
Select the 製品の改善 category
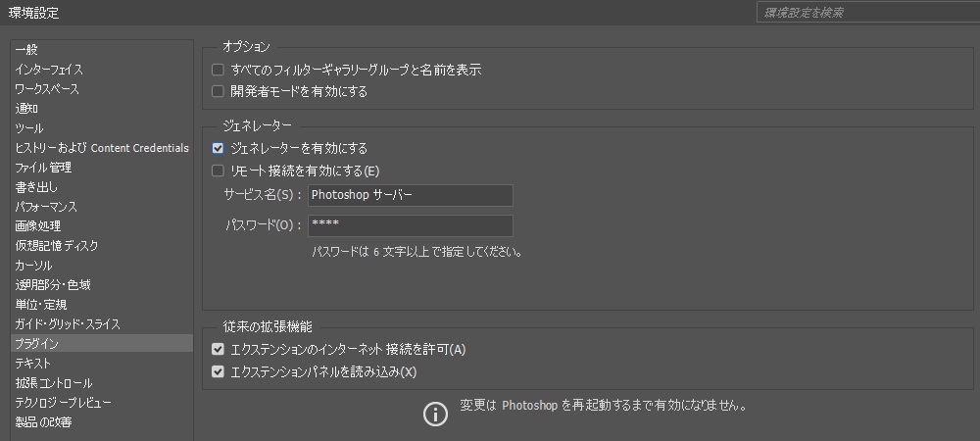click(x=102, y=422)
